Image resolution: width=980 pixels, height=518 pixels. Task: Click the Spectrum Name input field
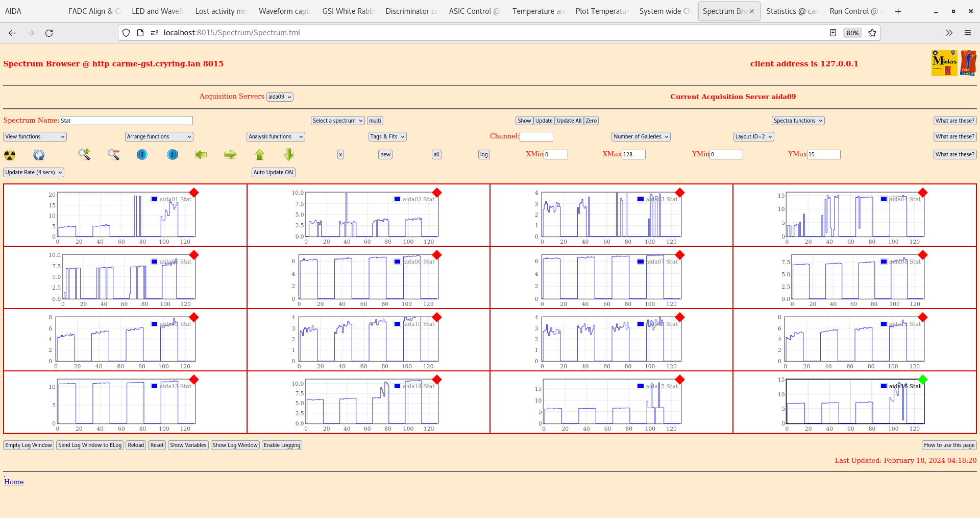126,121
